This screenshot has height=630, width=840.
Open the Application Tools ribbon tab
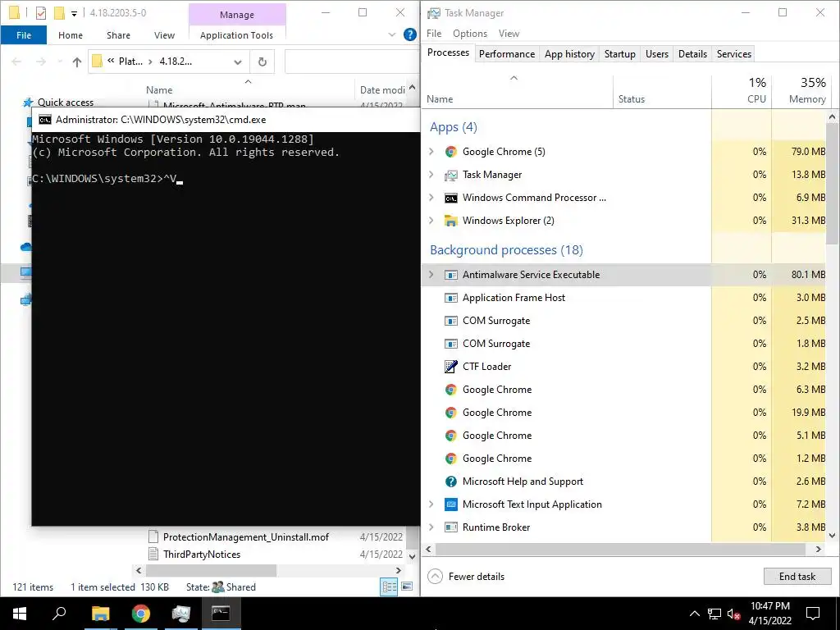pyautogui.click(x=236, y=35)
